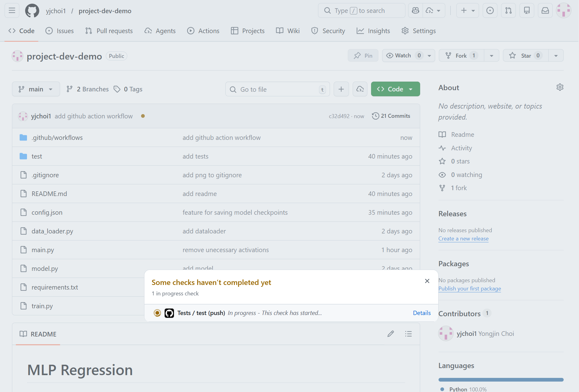Open the Fork options dropdown arrow
The height and width of the screenshot is (392, 579).
[491, 56]
